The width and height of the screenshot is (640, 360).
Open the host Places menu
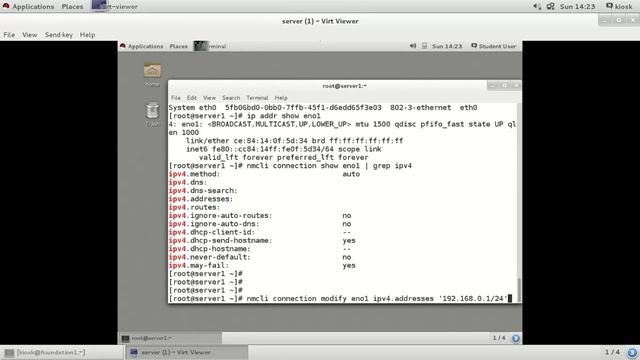[72, 7]
